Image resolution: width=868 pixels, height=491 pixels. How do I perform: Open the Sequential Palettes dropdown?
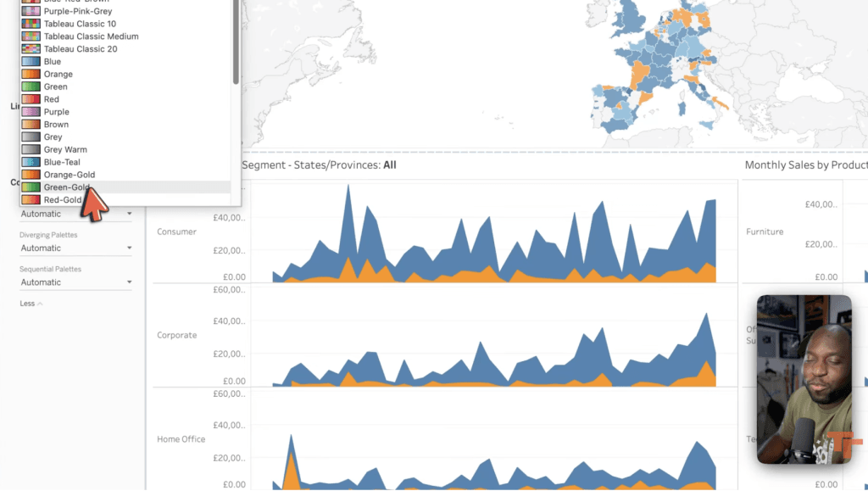76,282
